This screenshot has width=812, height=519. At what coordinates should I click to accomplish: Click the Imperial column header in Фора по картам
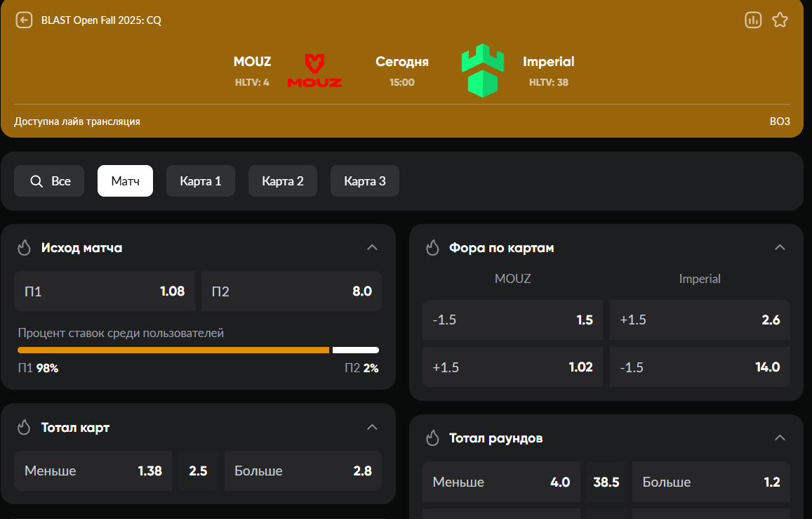[x=700, y=279]
